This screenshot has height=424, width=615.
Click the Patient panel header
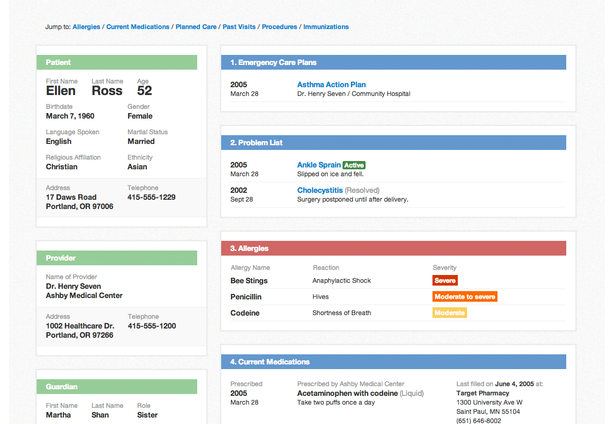[117, 62]
